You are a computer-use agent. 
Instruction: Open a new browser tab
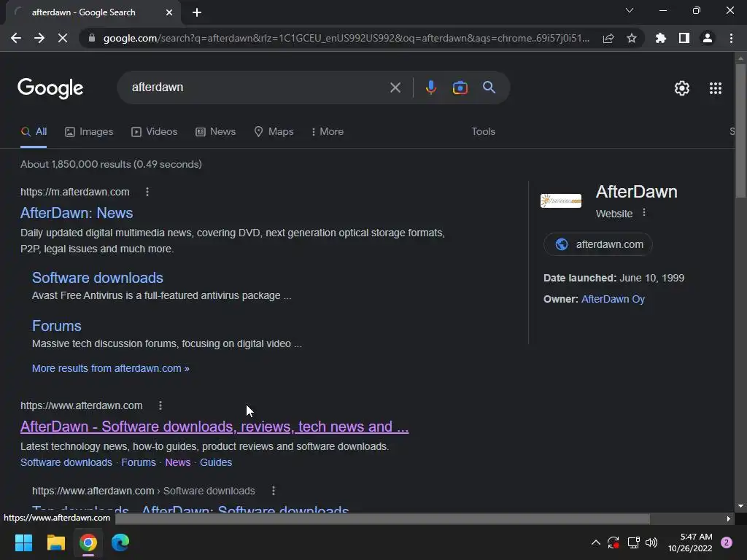point(197,12)
